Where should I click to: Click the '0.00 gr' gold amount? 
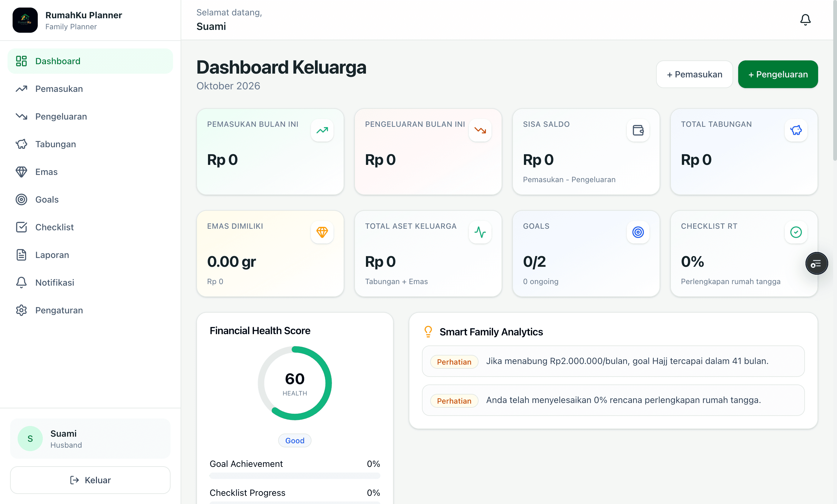coord(231,261)
